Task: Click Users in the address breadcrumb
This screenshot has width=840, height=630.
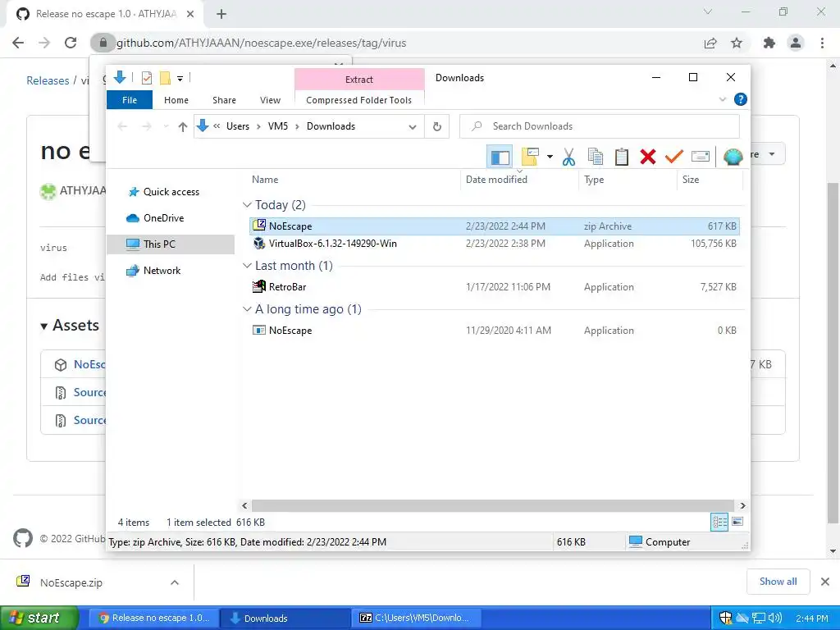Action: tap(238, 126)
